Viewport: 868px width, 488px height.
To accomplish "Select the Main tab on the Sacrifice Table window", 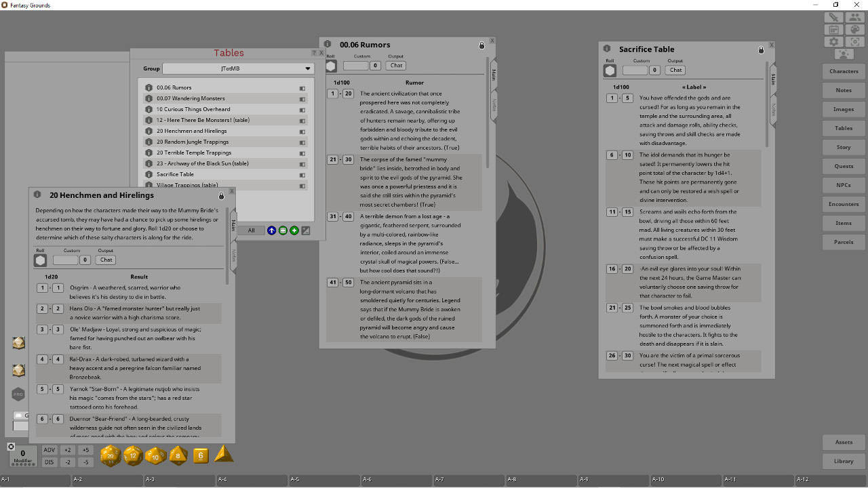I will pyautogui.click(x=772, y=79).
